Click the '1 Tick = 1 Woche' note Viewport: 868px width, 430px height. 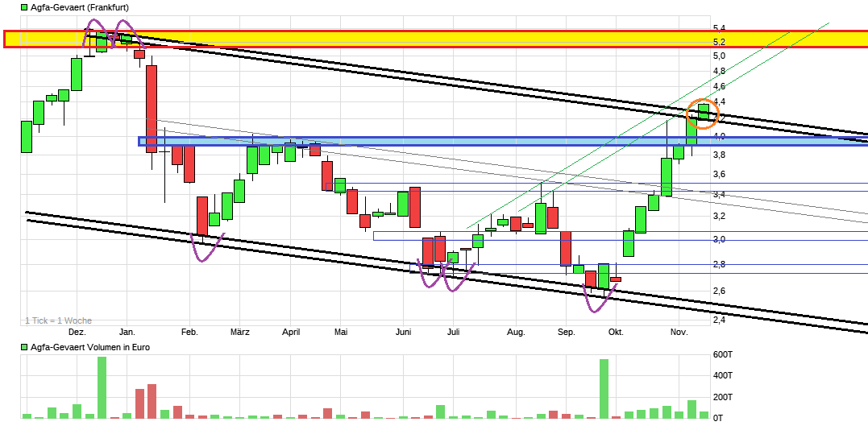(x=58, y=320)
